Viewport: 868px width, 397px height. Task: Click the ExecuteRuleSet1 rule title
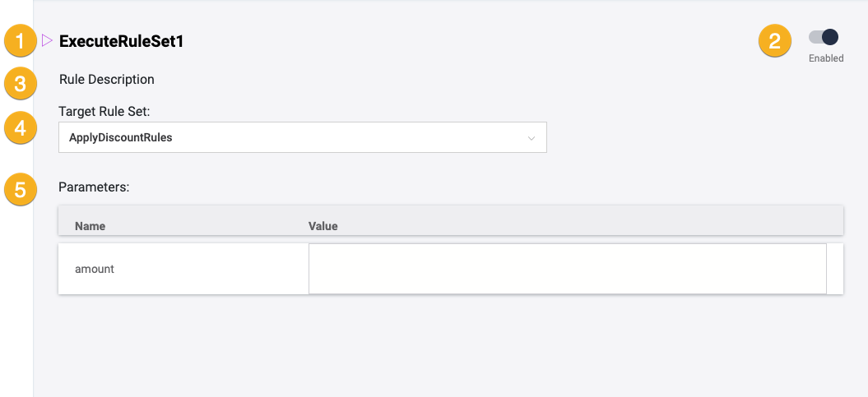tap(121, 41)
